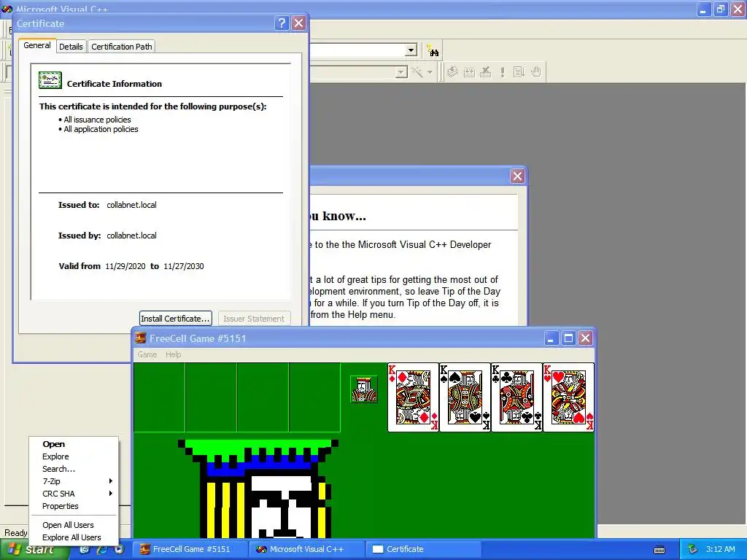Viewport: 747px width, 560px height.
Task: Click the Certificate dialog help question-mark button
Action: coord(282,23)
